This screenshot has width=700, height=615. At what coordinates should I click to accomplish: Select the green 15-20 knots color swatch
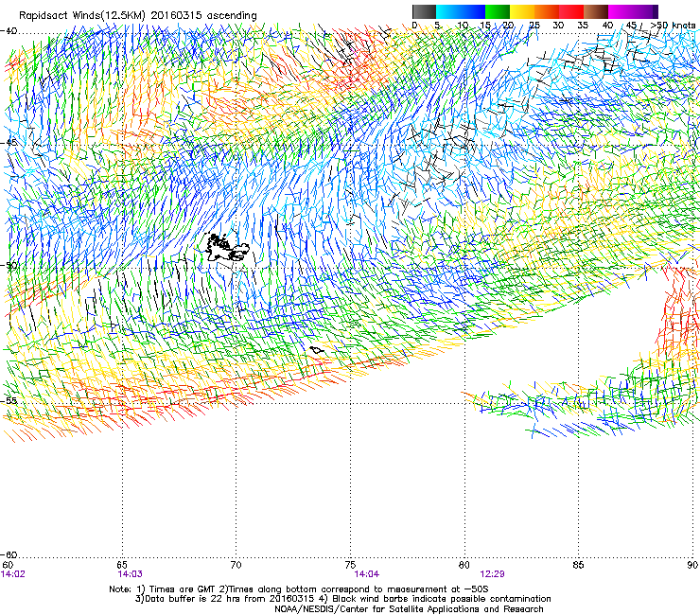(x=498, y=11)
